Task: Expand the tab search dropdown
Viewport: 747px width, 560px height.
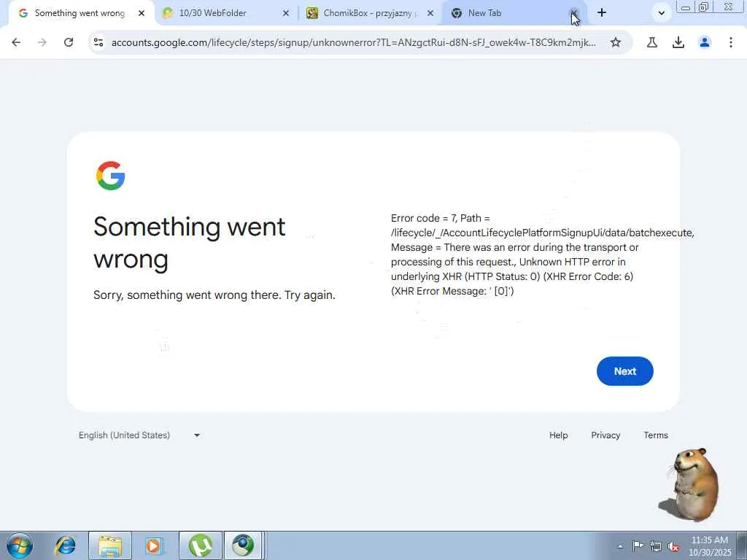Action: (661, 13)
